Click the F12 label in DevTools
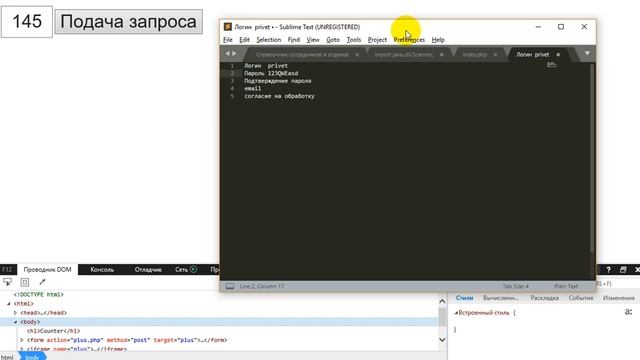640x360 pixels. click(x=7, y=269)
